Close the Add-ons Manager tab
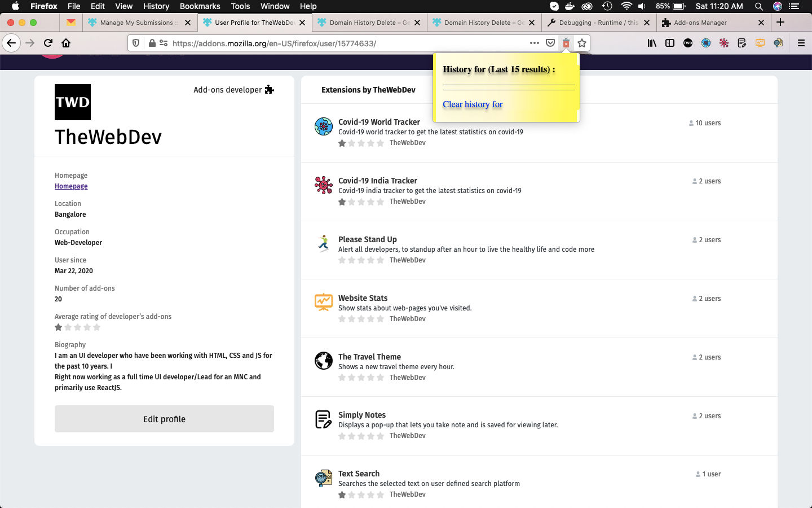The image size is (812, 508). coord(761,23)
